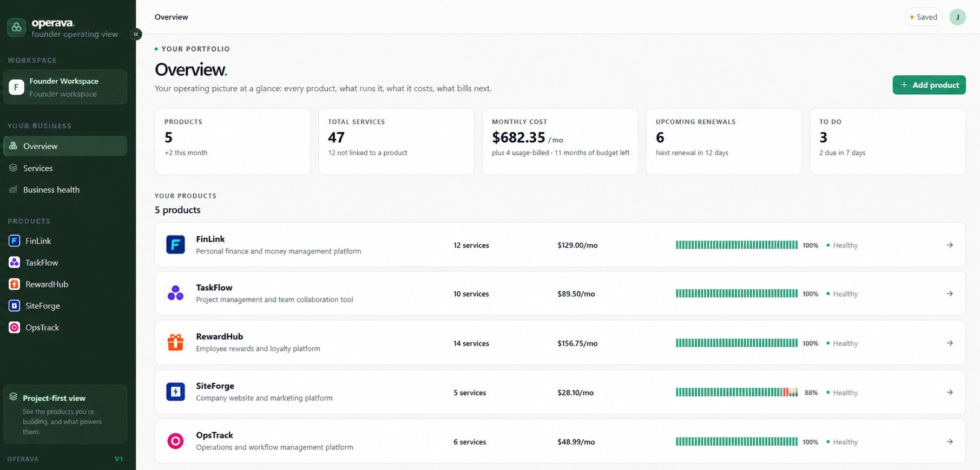The image size is (980, 470).
Task: Open the user avatar J
Action: (x=957, y=17)
